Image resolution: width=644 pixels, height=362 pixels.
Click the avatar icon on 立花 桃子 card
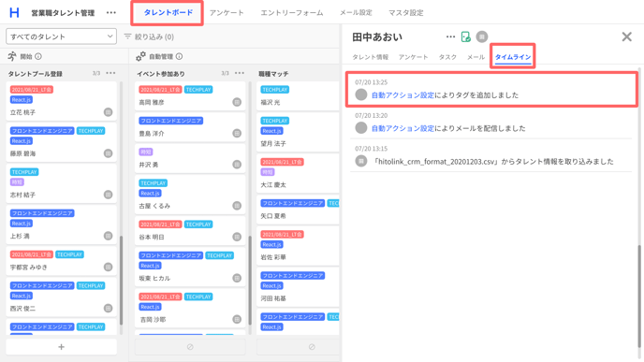[108, 112]
